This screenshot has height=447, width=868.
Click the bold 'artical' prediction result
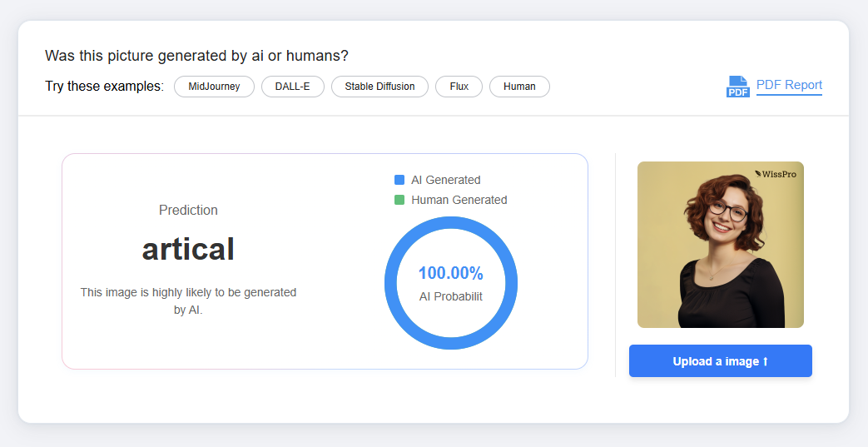[x=188, y=249]
